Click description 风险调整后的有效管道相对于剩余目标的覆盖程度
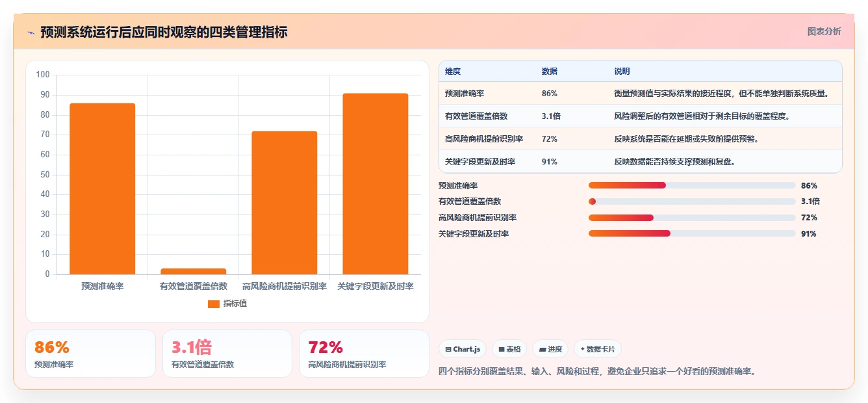 pos(702,116)
